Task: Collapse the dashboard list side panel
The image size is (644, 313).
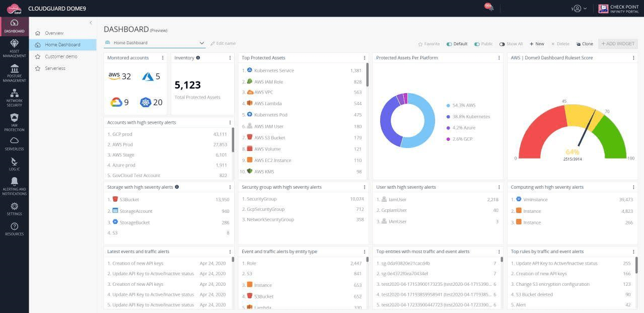Action: (91, 23)
